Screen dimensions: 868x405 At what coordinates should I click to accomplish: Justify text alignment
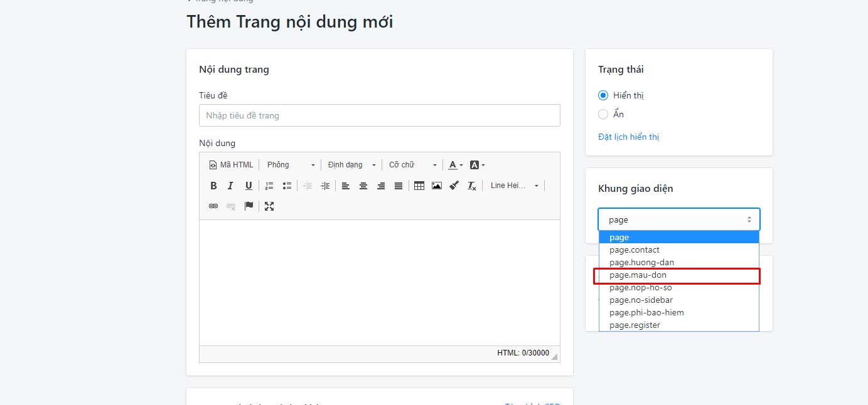click(398, 186)
